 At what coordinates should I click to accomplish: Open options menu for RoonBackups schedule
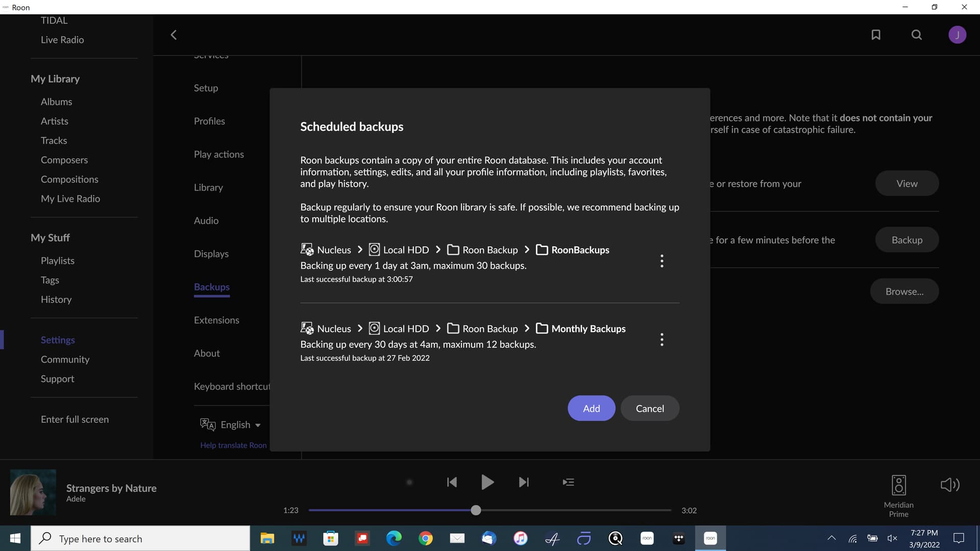[662, 261]
